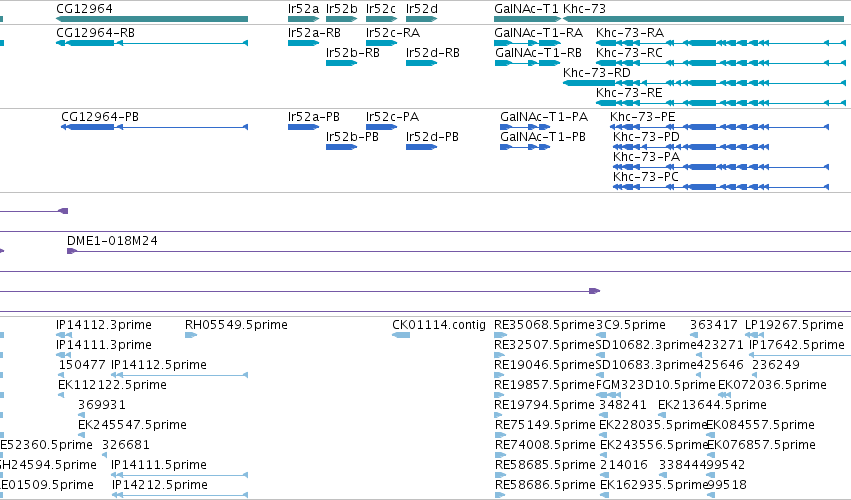Select transcript Khc-73-RC
Image resolution: width=851 pixels, height=500 pixels.
(629, 53)
